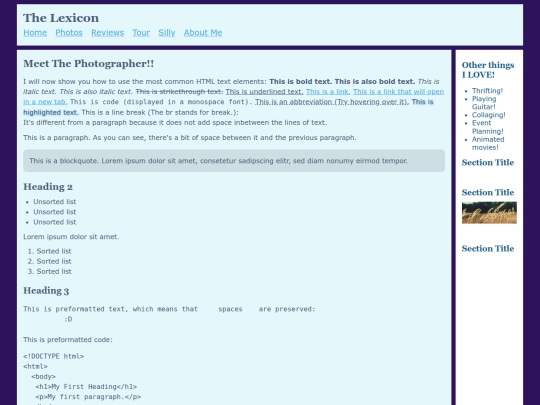Click '<h1>My First Heading</h1>' code line
The height and width of the screenshot is (405, 540).
tap(86, 387)
